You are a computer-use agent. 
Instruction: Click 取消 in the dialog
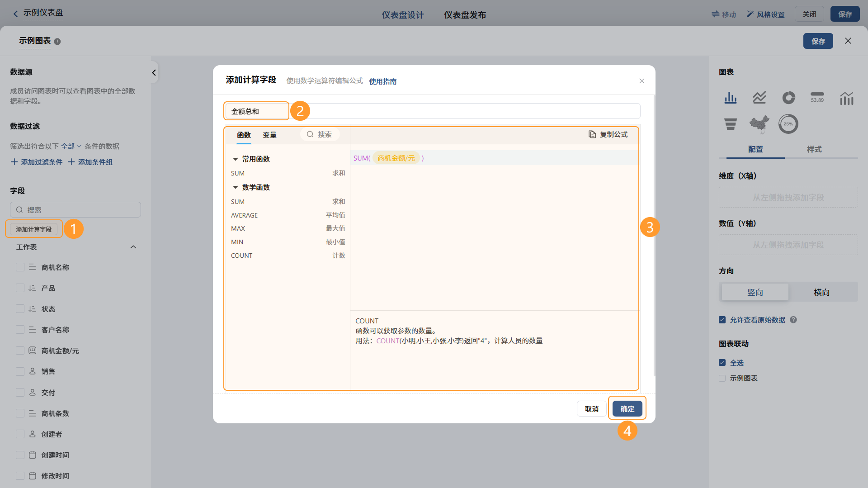[592, 409]
